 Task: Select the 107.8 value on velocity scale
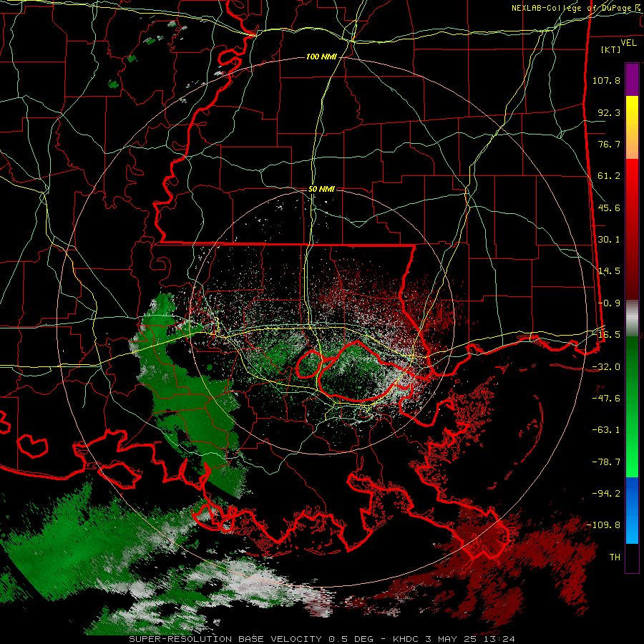point(606,80)
